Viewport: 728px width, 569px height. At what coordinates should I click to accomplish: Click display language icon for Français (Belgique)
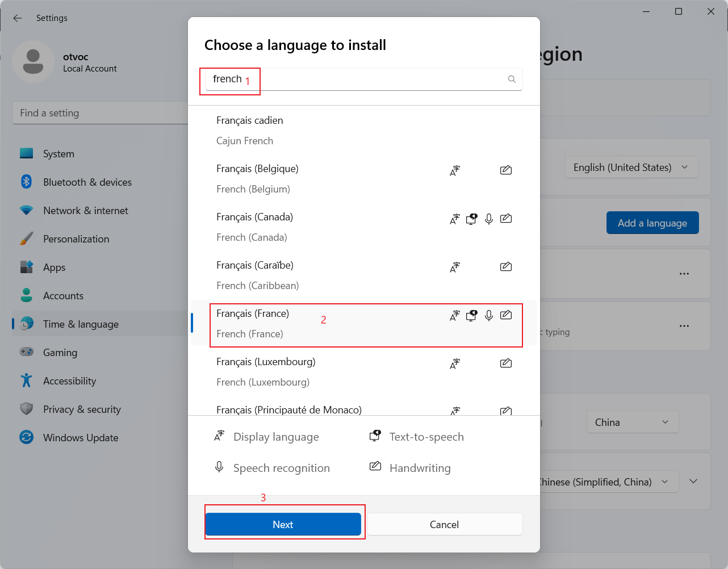[x=455, y=170]
